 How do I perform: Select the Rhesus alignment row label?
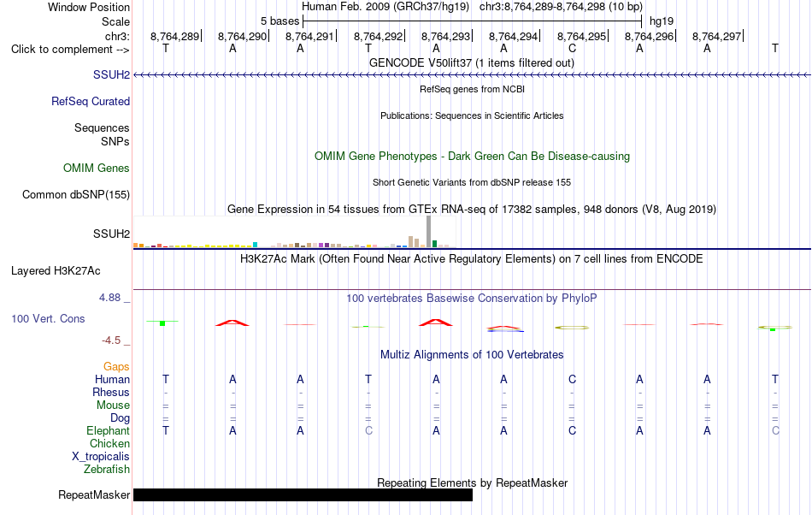point(111,393)
